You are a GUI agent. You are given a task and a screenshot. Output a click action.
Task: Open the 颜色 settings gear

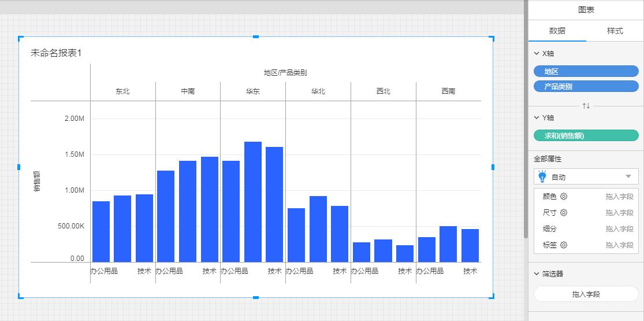point(564,197)
